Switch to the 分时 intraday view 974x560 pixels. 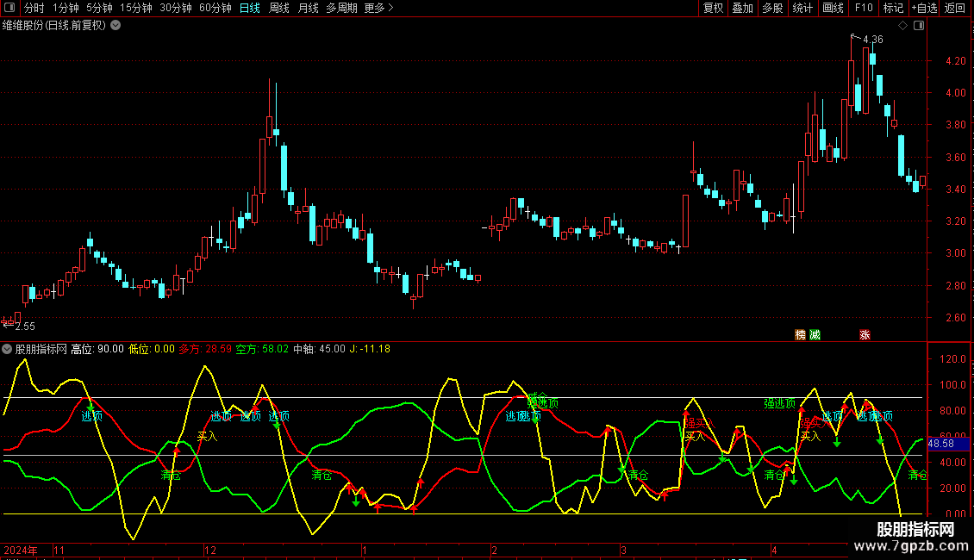pos(34,9)
